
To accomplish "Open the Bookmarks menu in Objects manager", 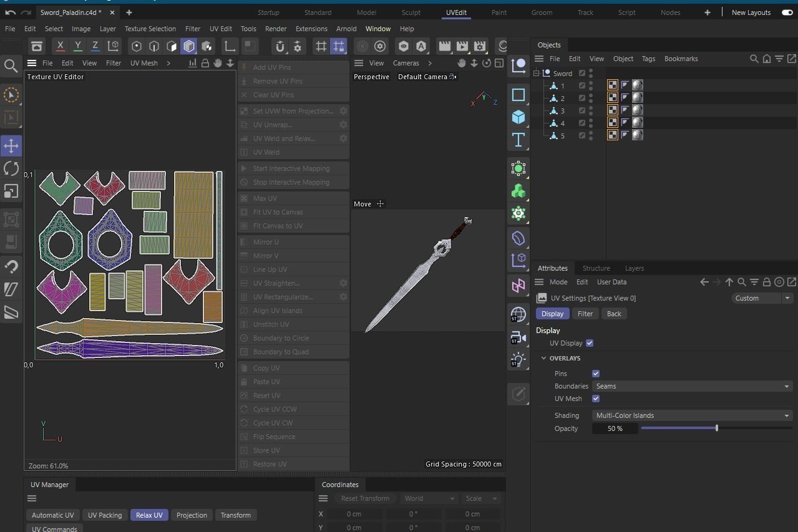I will point(681,59).
